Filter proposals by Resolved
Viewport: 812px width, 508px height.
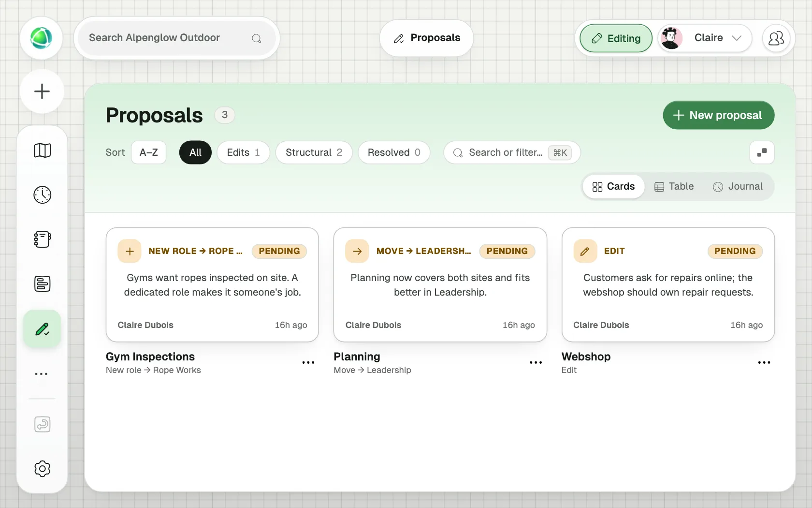point(394,152)
